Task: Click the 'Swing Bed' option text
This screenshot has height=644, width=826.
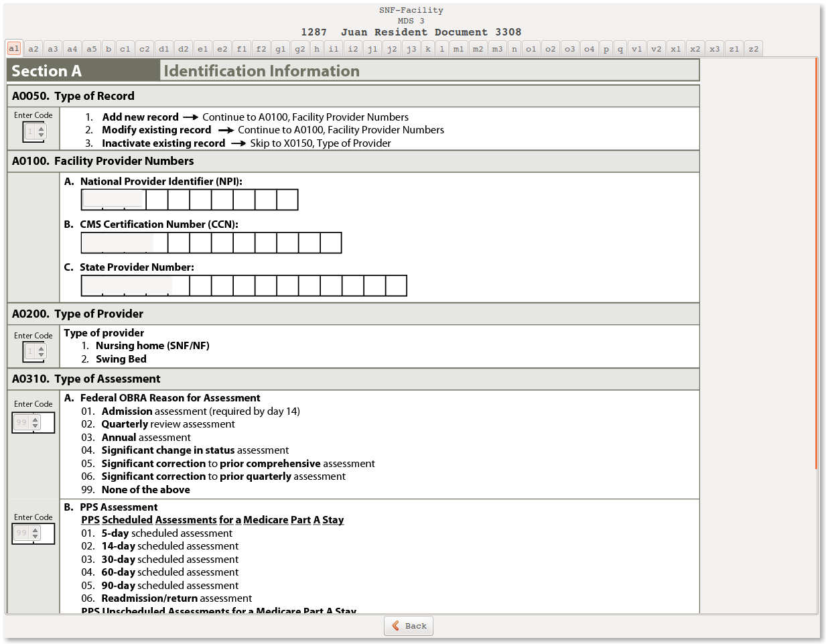Action: click(x=121, y=359)
